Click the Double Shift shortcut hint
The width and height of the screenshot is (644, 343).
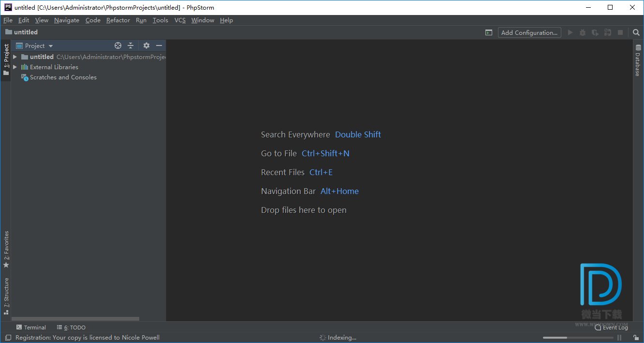tap(358, 134)
